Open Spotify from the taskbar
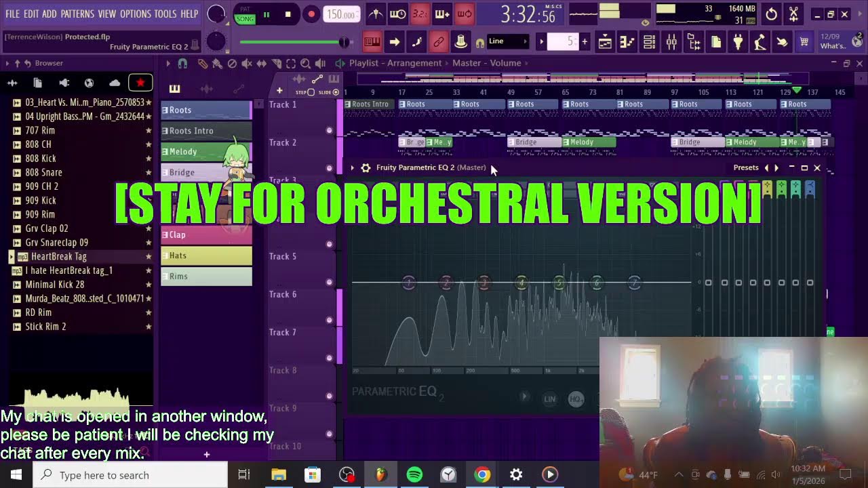 coord(414,474)
